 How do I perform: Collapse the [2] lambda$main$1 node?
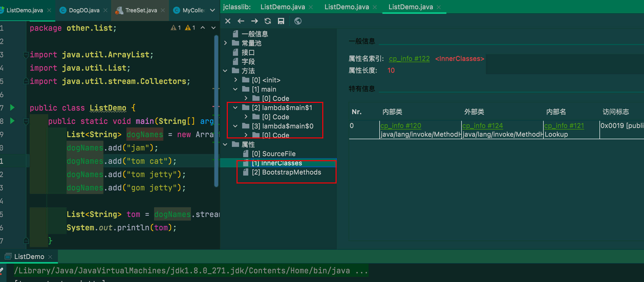click(235, 107)
